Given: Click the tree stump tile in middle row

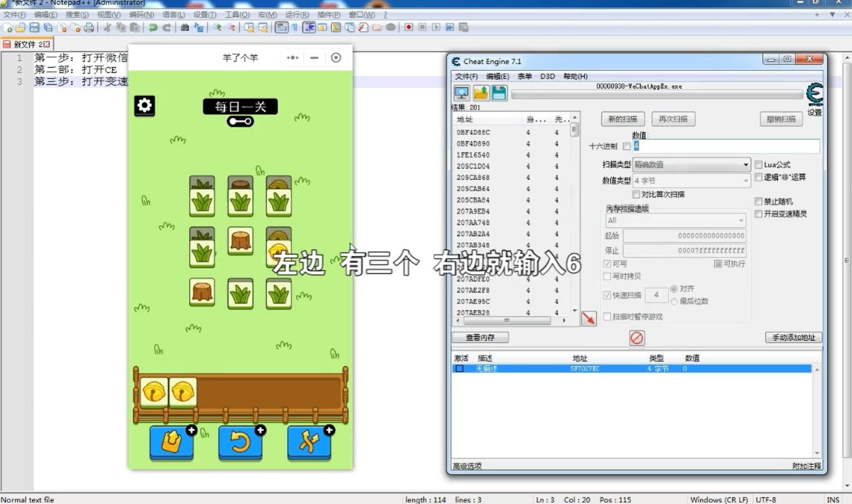Looking at the screenshot, I should tap(240, 241).
